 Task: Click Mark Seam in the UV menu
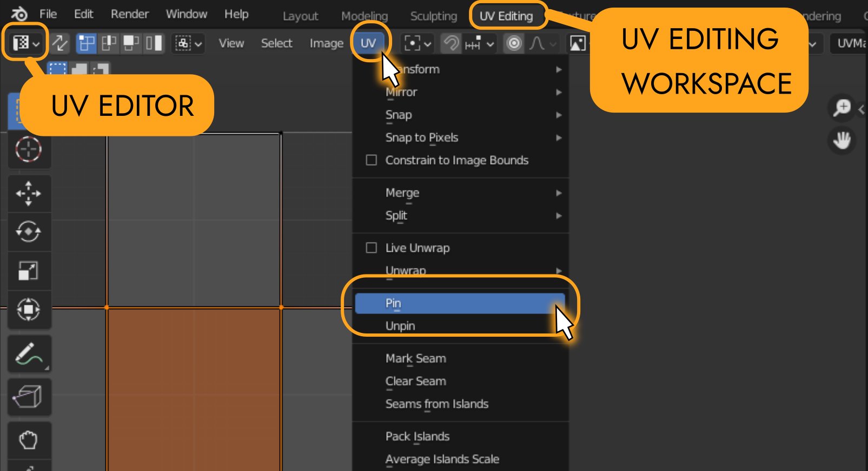pyautogui.click(x=416, y=358)
